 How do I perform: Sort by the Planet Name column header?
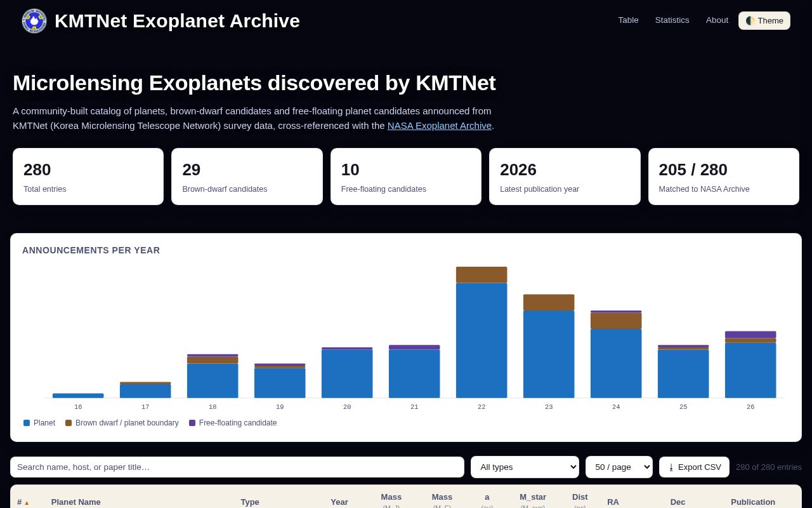point(76,502)
